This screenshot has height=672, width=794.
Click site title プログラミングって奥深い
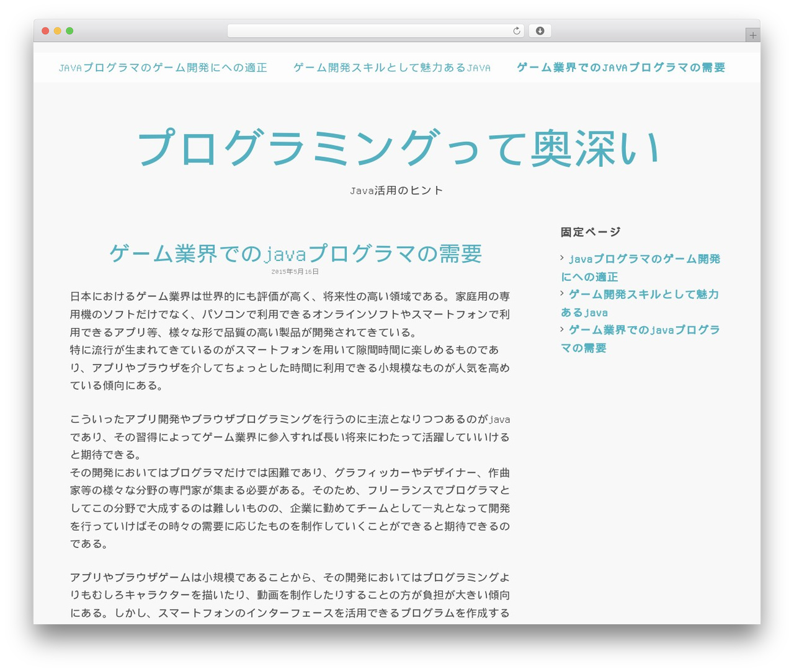[x=397, y=149]
